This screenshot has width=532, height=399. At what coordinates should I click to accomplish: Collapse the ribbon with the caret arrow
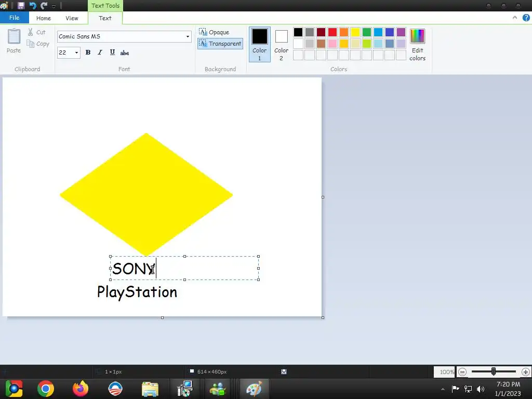(x=515, y=18)
